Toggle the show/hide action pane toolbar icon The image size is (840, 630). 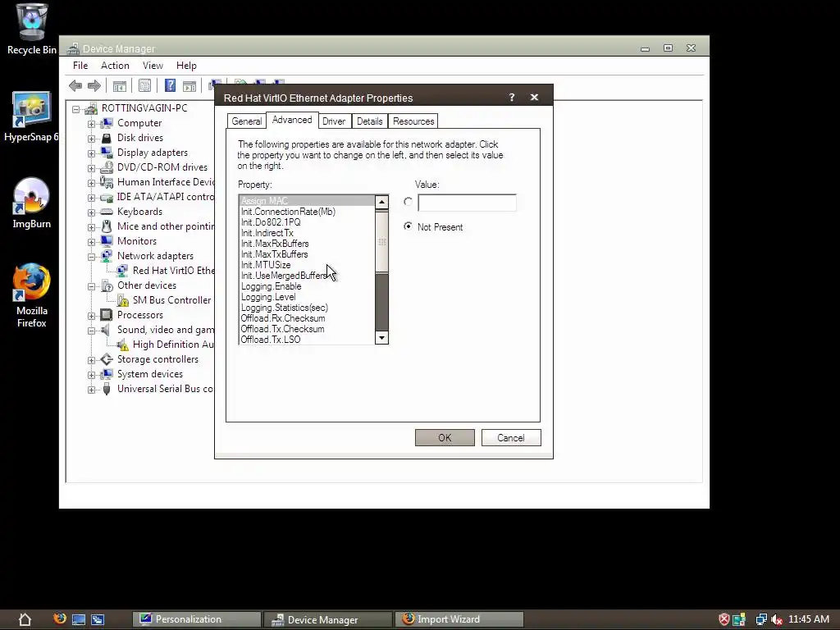tap(189, 85)
